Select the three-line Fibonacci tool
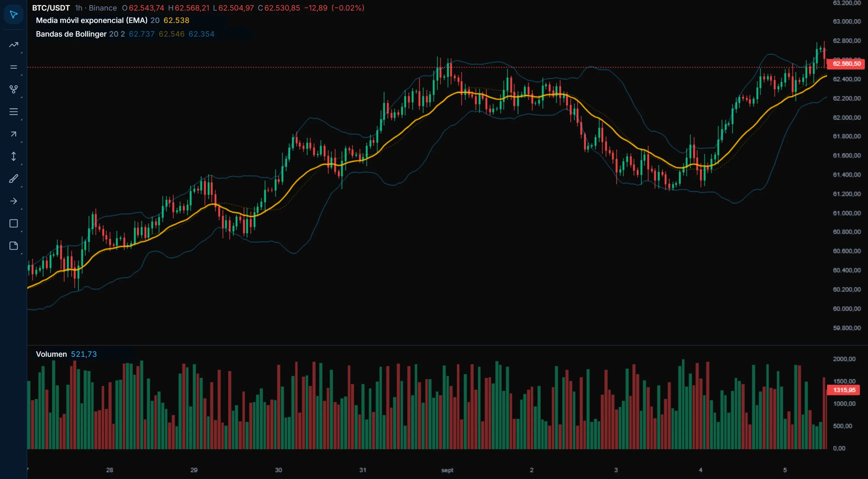868x479 pixels. tap(13, 112)
